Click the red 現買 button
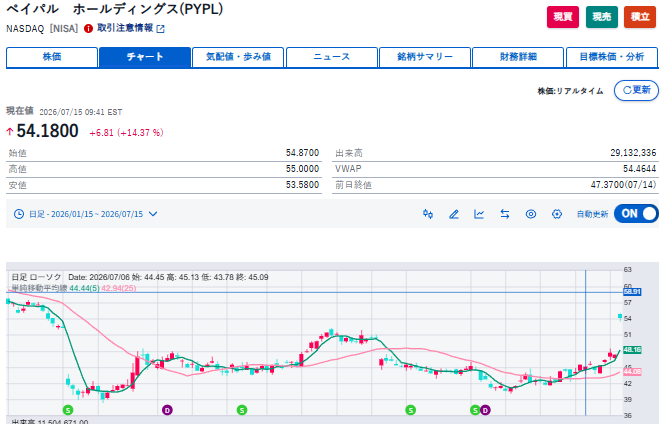Image resolution: width=664 pixels, height=424 pixels. click(x=563, y=17)
